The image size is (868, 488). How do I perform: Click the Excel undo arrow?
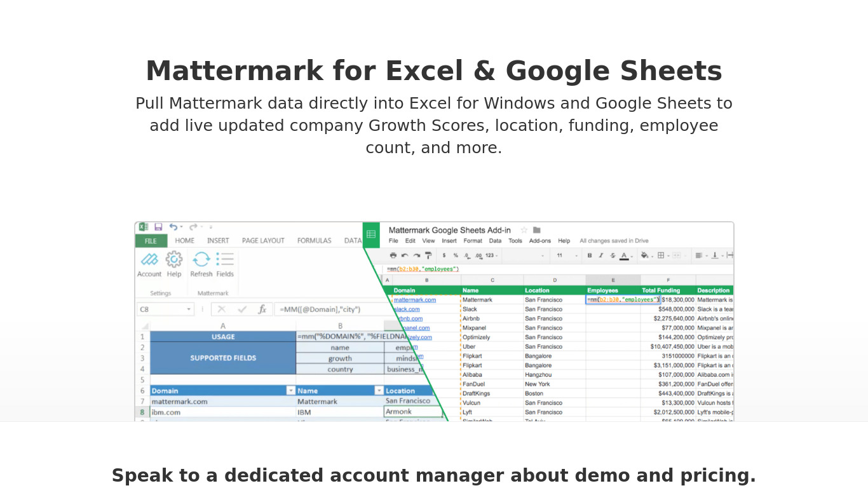click(173, 227)
